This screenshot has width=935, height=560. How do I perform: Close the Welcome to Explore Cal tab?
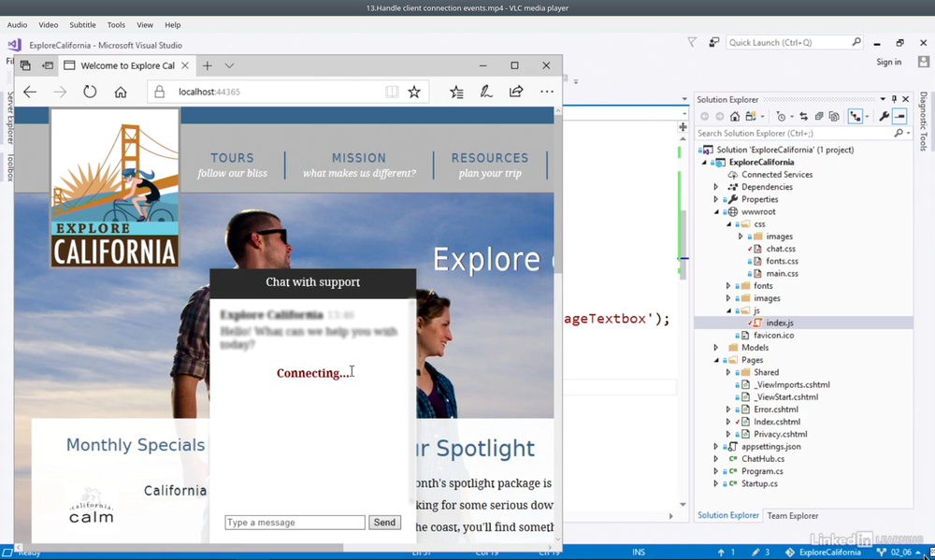point(185,65)
